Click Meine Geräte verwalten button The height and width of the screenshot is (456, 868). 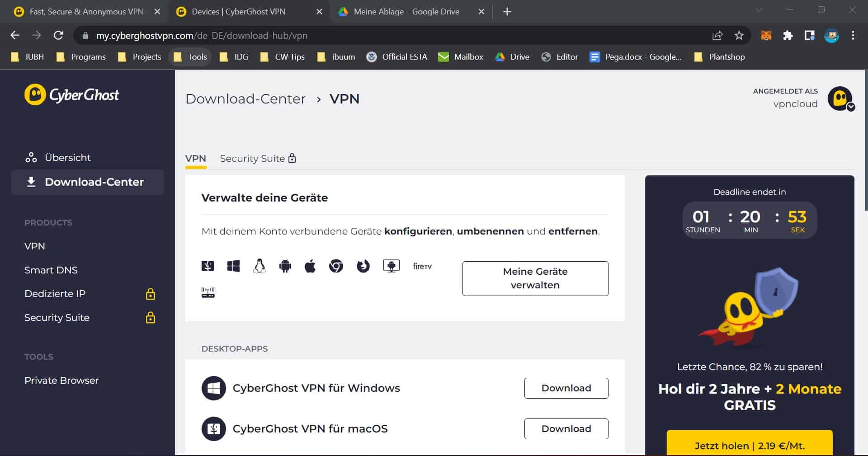click(x=535, y=278)
